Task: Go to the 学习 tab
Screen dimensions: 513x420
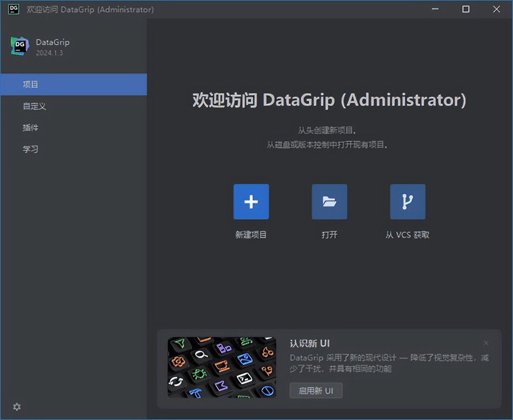Action: click(30, 149)
